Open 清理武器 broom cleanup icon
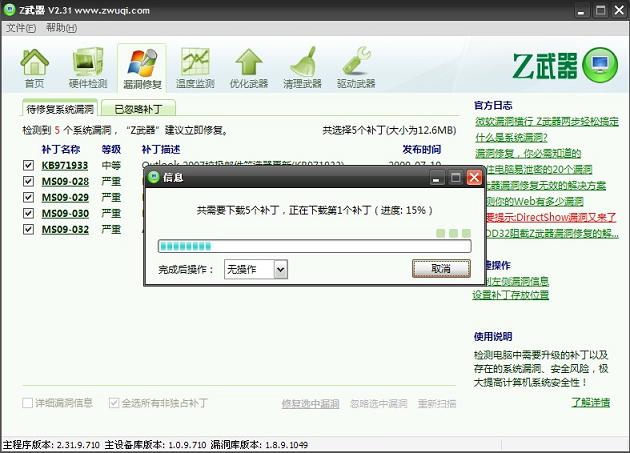The width and height of the screenshot is (630, 453). click(x=302, y=68)
